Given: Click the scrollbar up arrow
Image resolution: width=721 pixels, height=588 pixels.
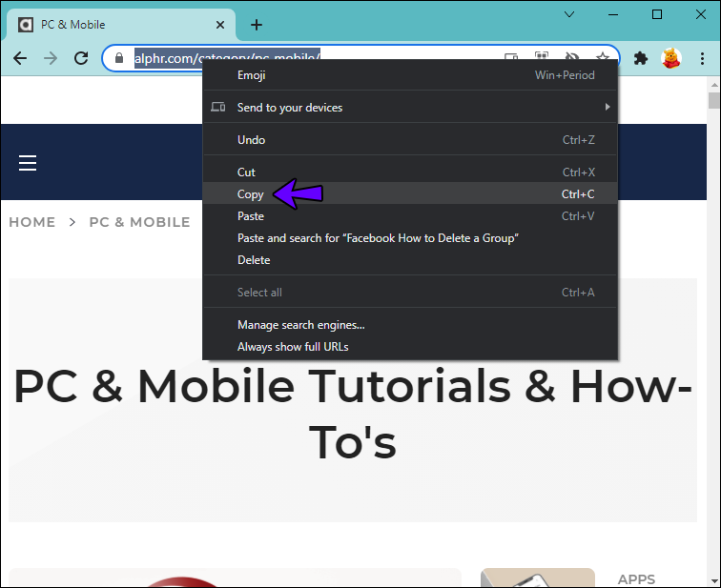Looking at the screenshot, I should [713, 85].
